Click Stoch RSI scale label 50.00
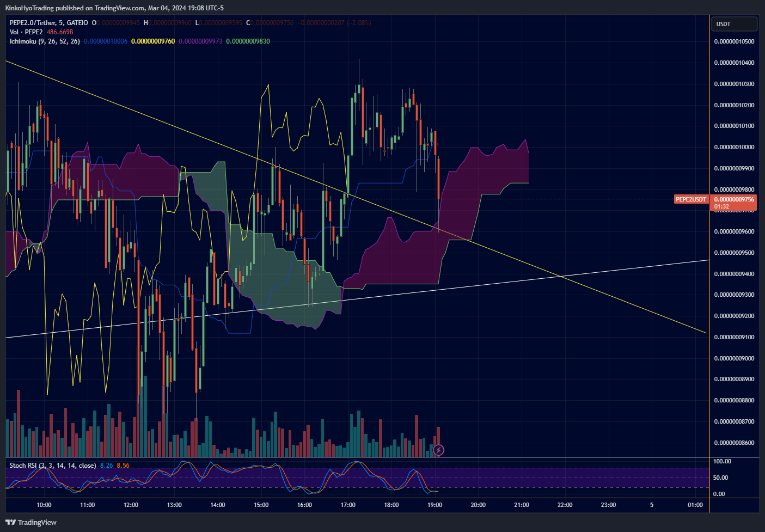The width and height of the screenshot is (765, 532). (x=720, y=478)
